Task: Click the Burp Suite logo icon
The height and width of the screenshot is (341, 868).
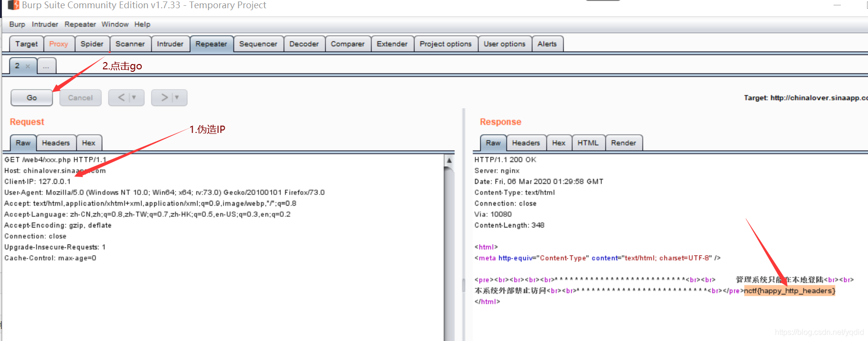Action: click(x=14, y=5)
